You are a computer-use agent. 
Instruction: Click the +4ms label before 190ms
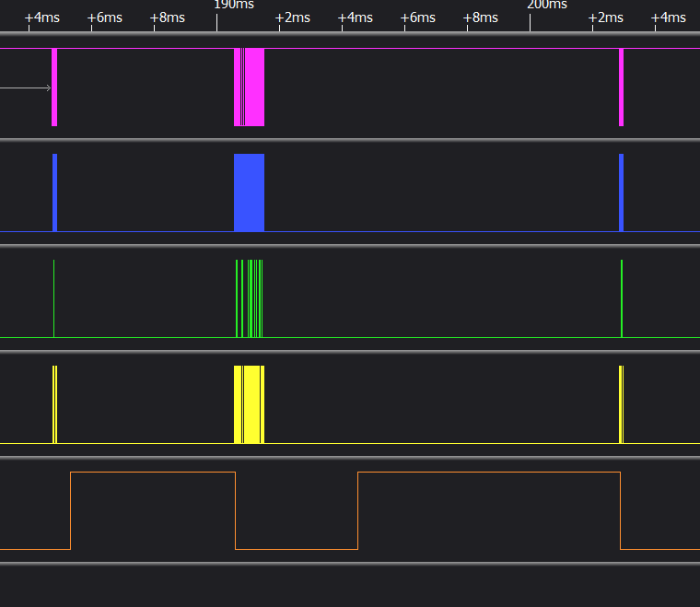click(41, 18)
